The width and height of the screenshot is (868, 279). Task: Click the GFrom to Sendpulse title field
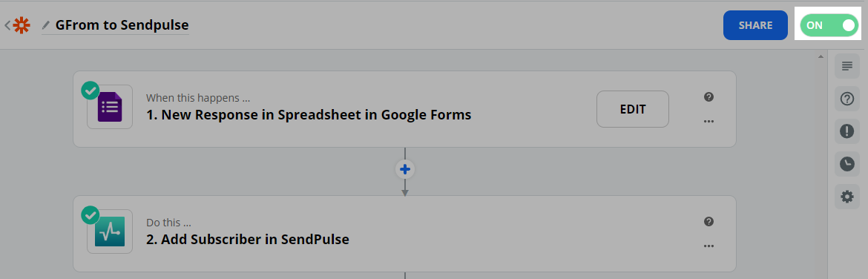(122, 25)
